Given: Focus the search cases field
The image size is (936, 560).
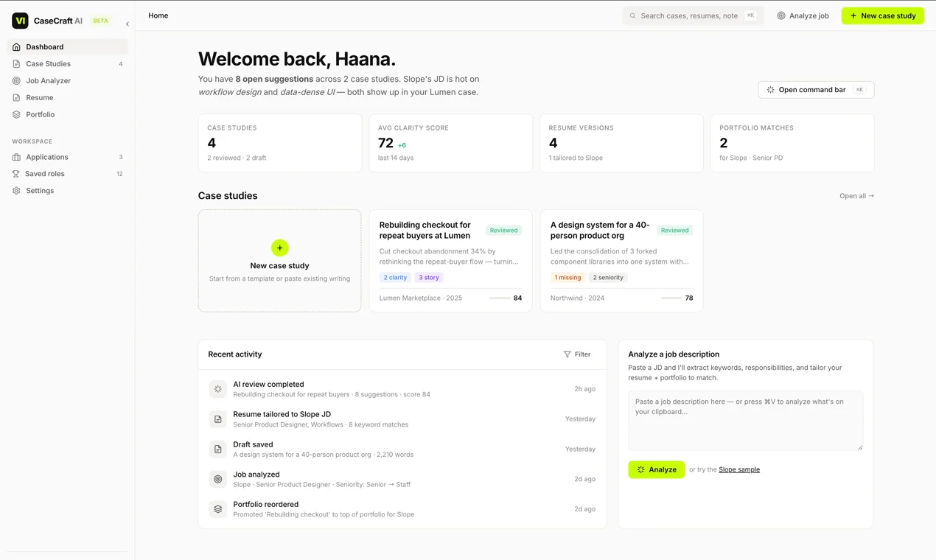Looking at the screenshot, I should [693, 15].
